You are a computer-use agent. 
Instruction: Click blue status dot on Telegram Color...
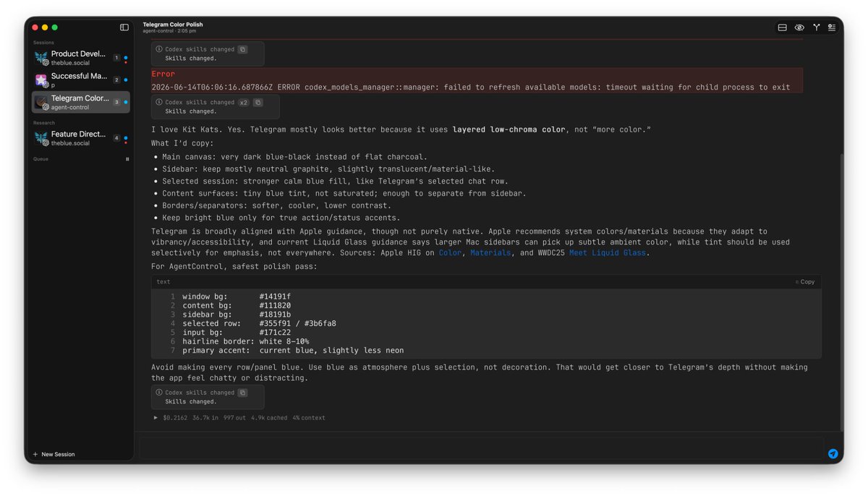coord(126,102)
